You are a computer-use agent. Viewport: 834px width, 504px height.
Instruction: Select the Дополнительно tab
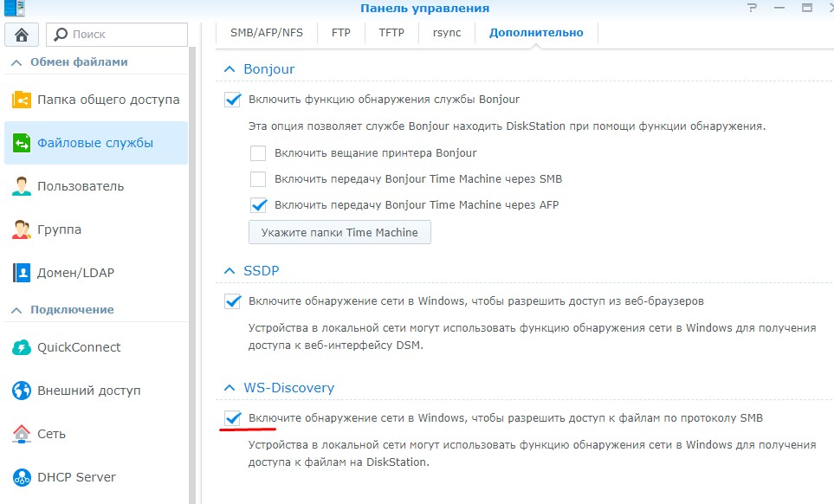[536, 33]
